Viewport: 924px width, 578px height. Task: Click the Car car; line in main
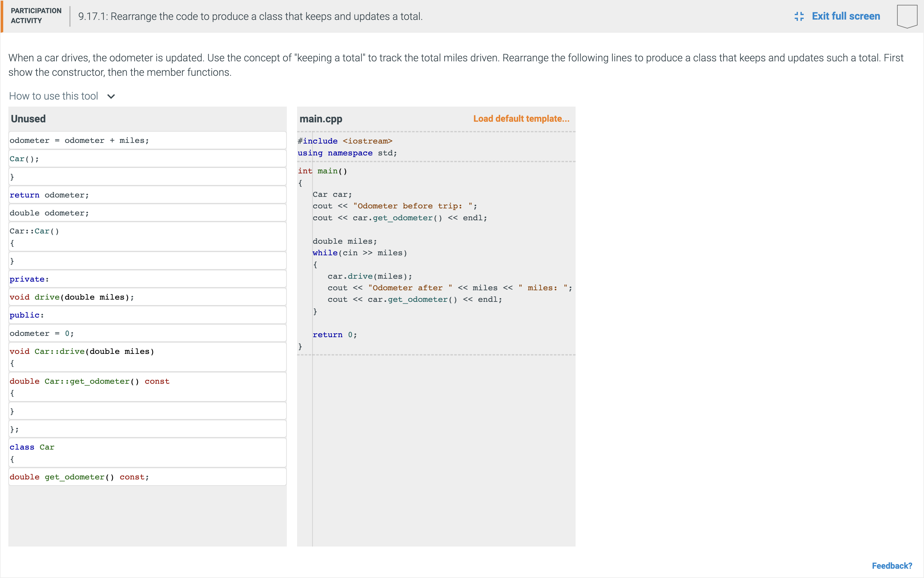click(332, 194)
